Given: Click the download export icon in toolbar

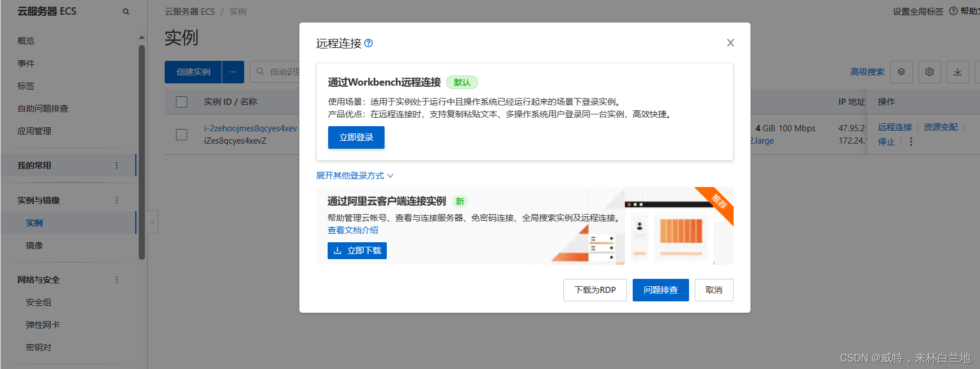Looking at the screenshot, I should tap(958, 72).
